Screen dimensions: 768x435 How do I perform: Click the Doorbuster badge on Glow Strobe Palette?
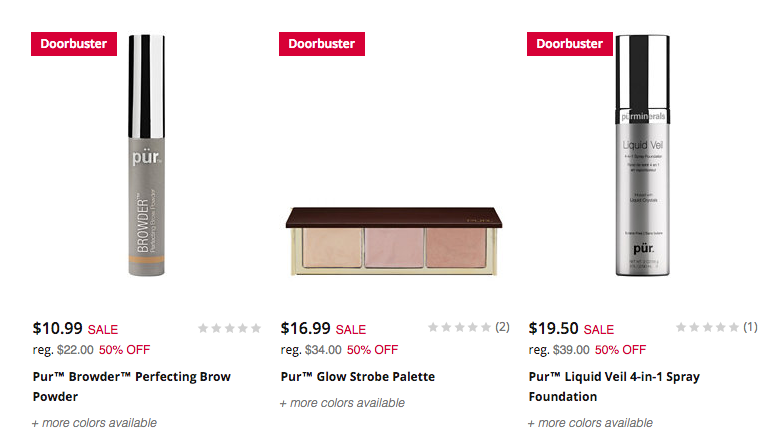pos(322,44)
